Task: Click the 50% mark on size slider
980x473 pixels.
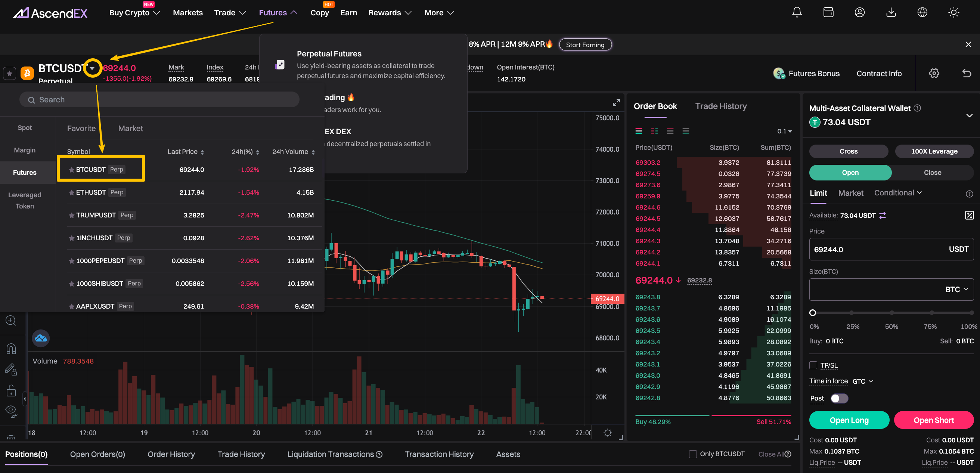Action: (891, 313)
